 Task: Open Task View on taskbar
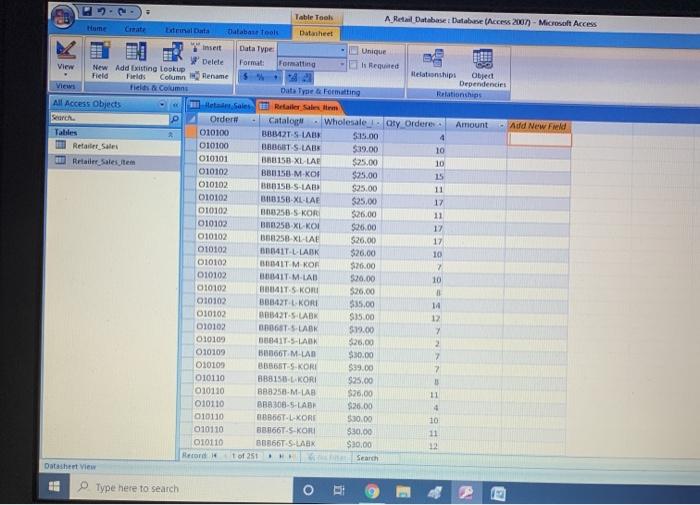tap(339, 491)
